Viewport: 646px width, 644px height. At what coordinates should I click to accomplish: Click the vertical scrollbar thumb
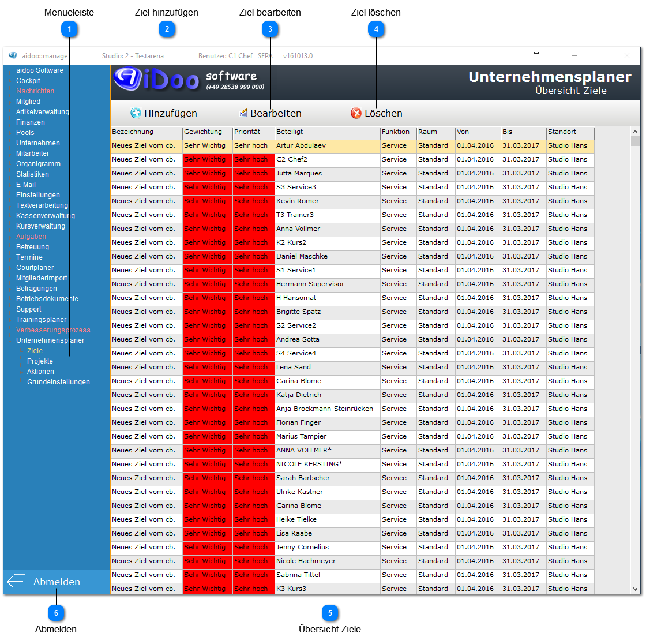pos(635,141)
